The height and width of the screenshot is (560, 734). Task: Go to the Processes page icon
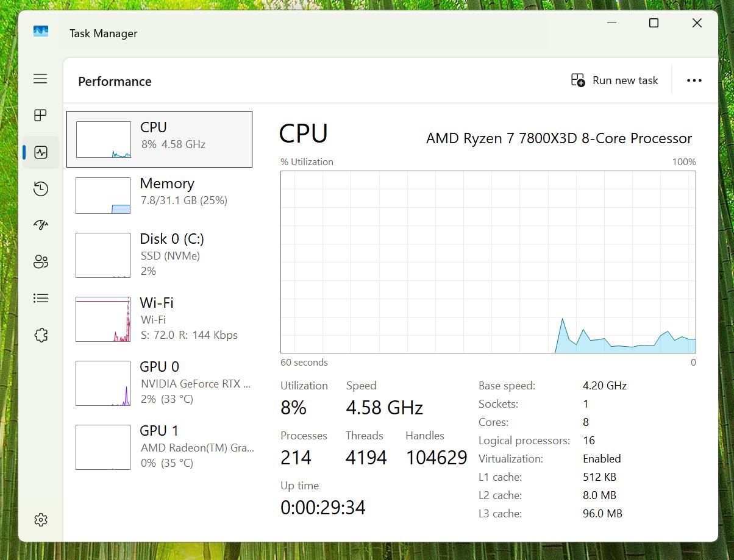click(x=40, y=115)
